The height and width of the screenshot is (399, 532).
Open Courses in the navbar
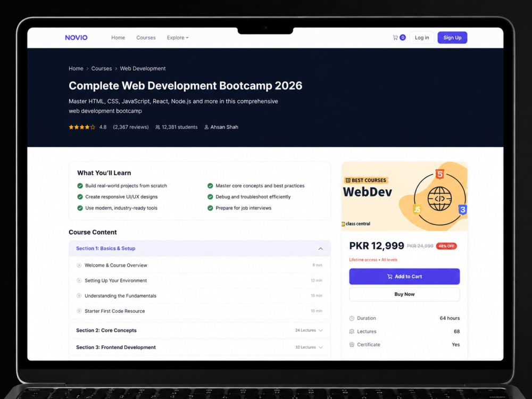(x=146, y=38)
